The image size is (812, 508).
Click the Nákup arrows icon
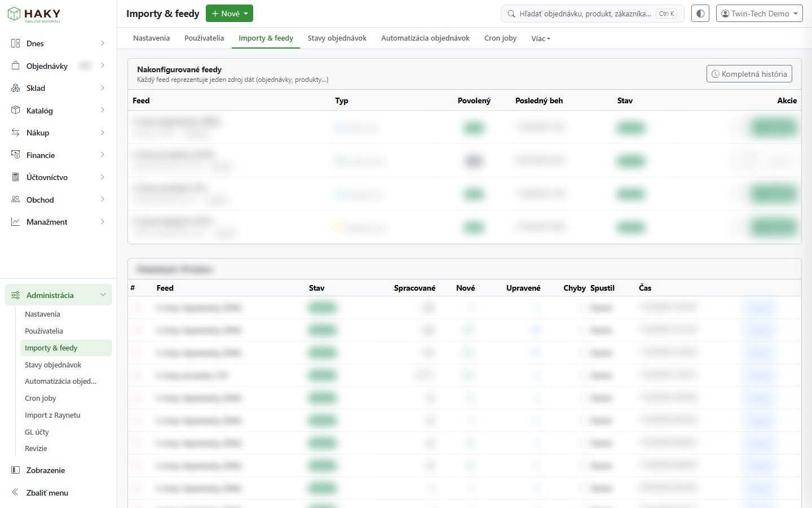click(16, 133)
